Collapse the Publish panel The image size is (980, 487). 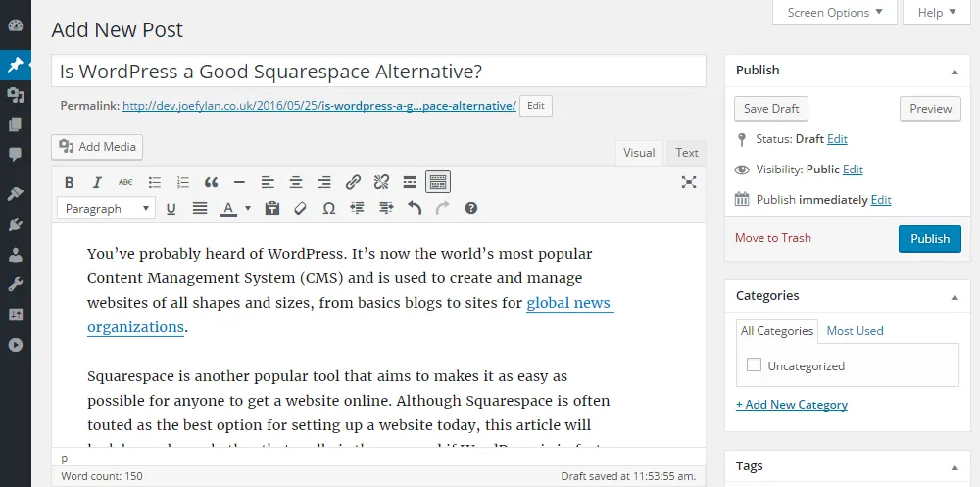(955, 72)
